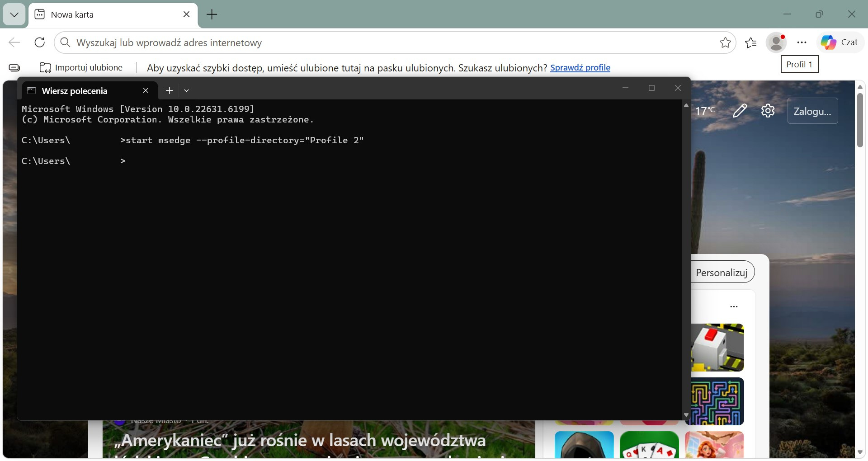Click the 17°C weather widget

[x=705, y=111]
